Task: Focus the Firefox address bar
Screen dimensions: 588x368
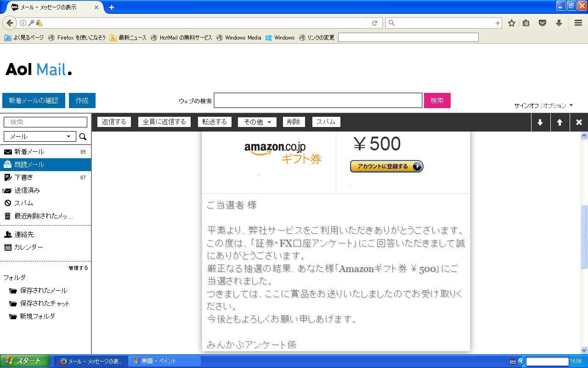Action: pyautogui.click(x=207, y=23)
